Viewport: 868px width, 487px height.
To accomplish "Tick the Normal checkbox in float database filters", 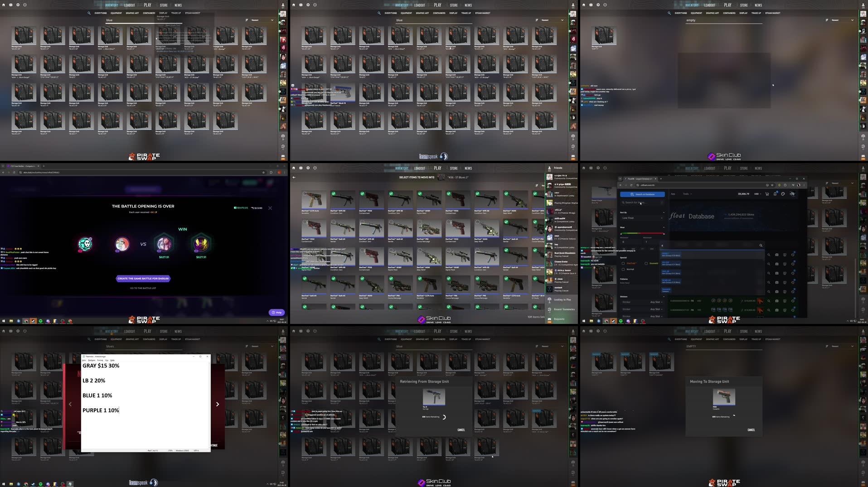I will [x=623, y=269].
